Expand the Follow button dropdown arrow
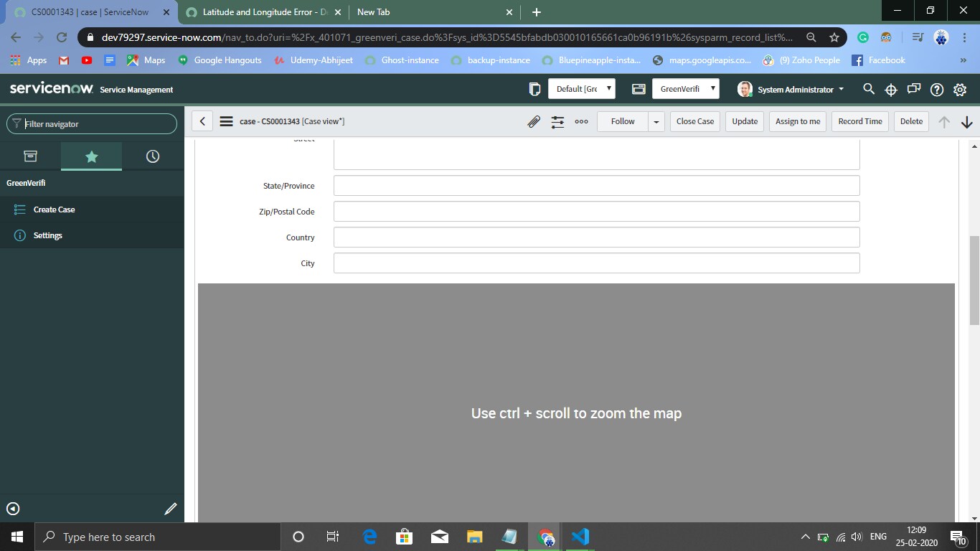This screenshot has height=551, width=980. click(x=656, y=122)
